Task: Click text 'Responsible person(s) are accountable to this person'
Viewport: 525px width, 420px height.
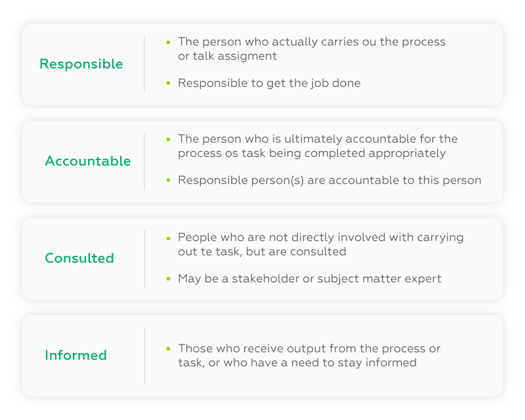Action: click(330, 180)
